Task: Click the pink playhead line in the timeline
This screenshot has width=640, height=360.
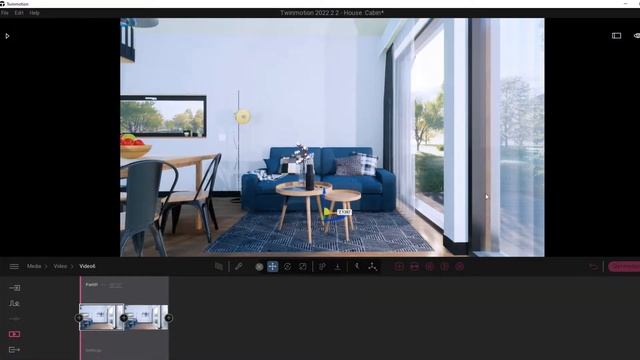Action: point(80,318)
